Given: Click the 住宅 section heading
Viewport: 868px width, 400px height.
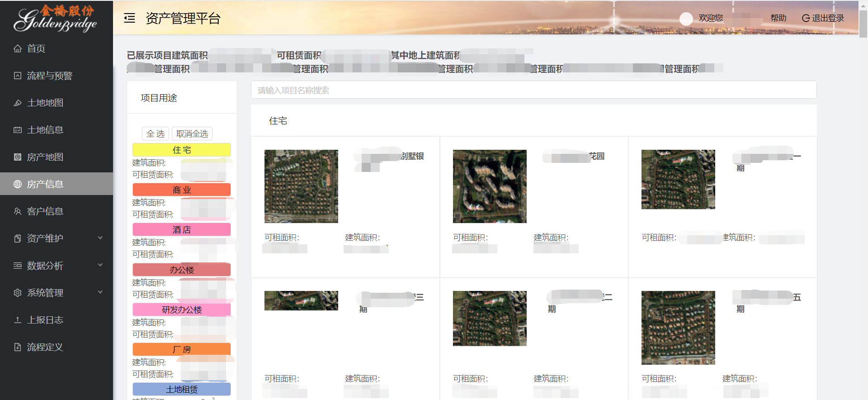Looking at the screenshot, I should 278,121.
